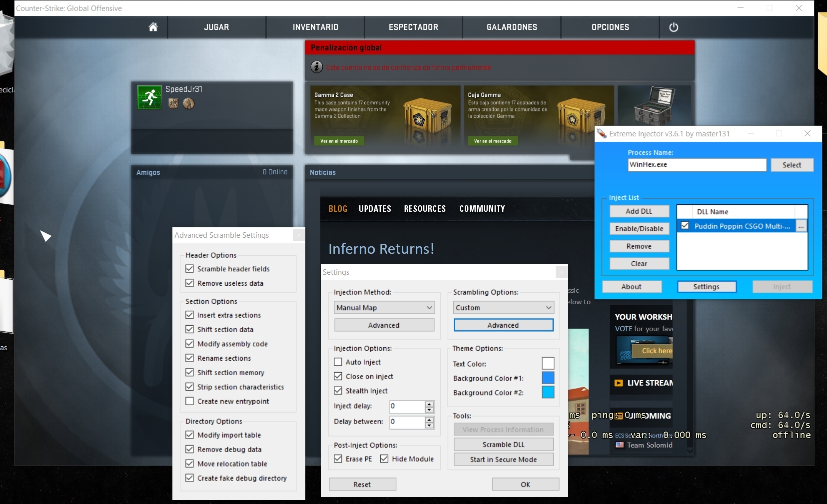Change the Background Color #1 swatch

tap(548, 378)
